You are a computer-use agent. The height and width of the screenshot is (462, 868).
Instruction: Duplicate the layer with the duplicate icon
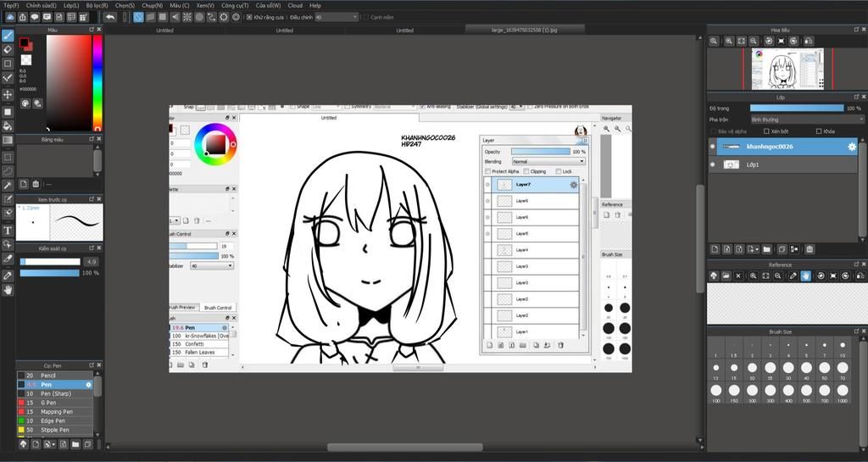782,249
